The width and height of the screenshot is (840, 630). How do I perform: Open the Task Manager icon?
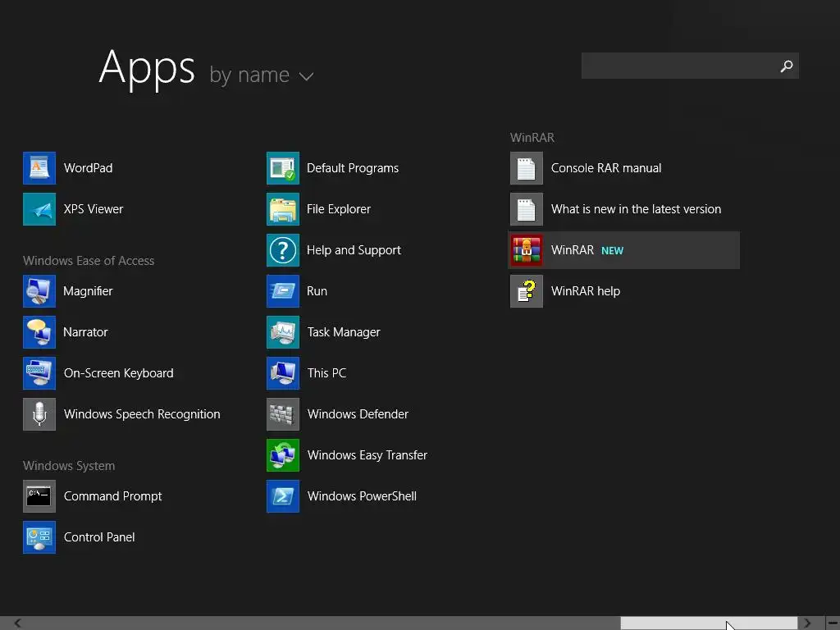283,332
